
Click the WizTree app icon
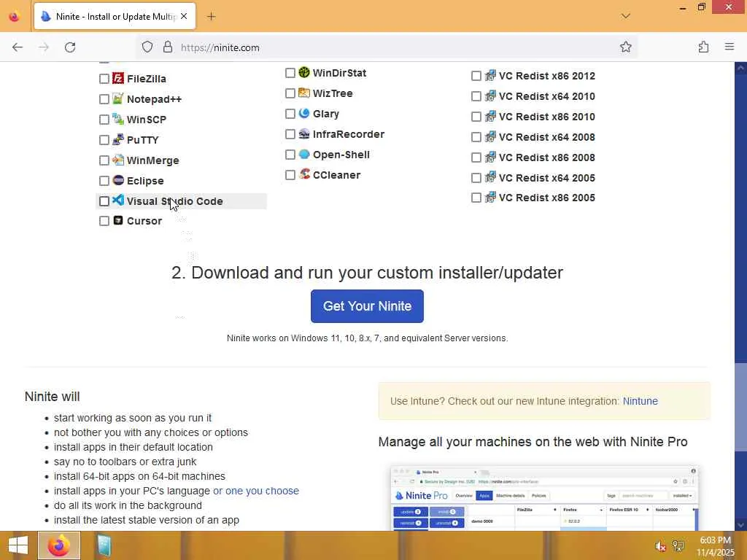pos(304,93)
